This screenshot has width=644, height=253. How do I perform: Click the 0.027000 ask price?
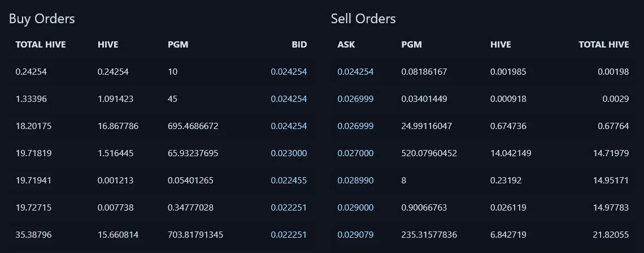tap(356, 153)
